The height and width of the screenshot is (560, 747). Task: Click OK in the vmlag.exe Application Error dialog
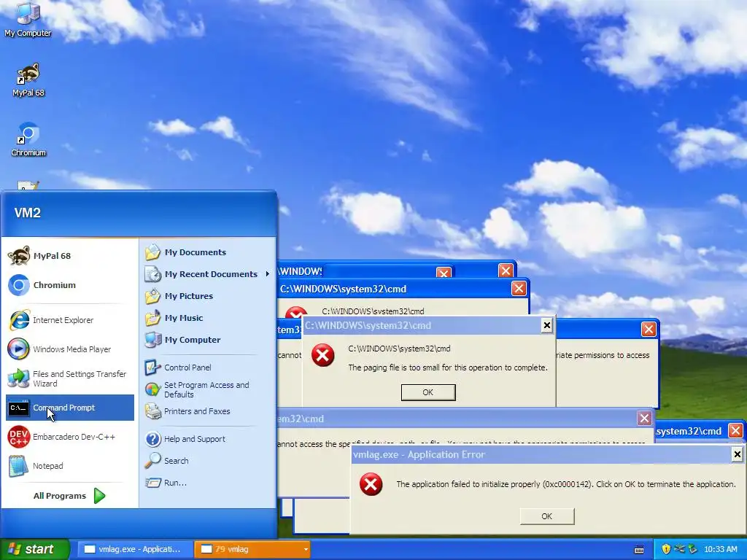(x=546, y=516)
